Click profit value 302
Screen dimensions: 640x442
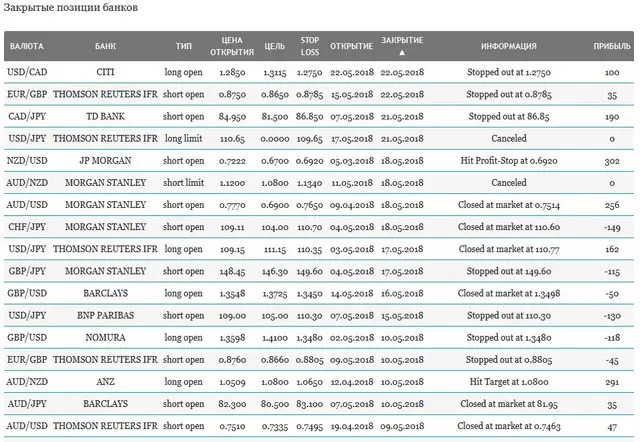[612, 161]
